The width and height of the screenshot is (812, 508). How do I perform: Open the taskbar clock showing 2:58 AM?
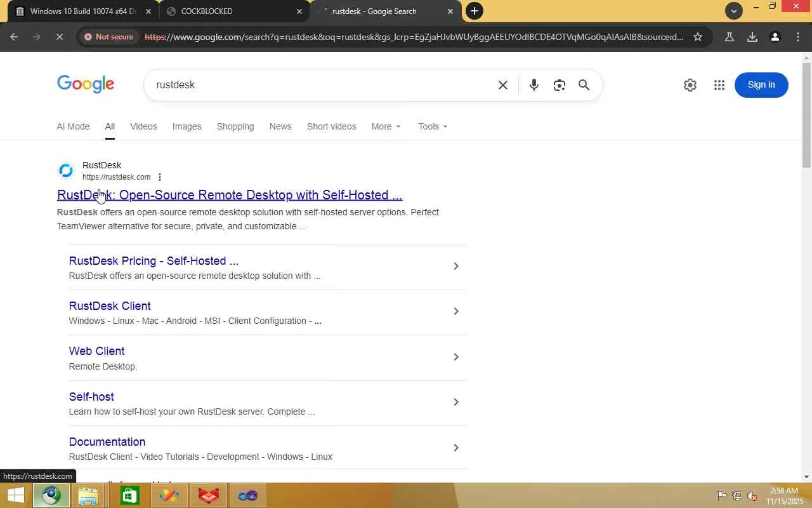click(784, 496)
